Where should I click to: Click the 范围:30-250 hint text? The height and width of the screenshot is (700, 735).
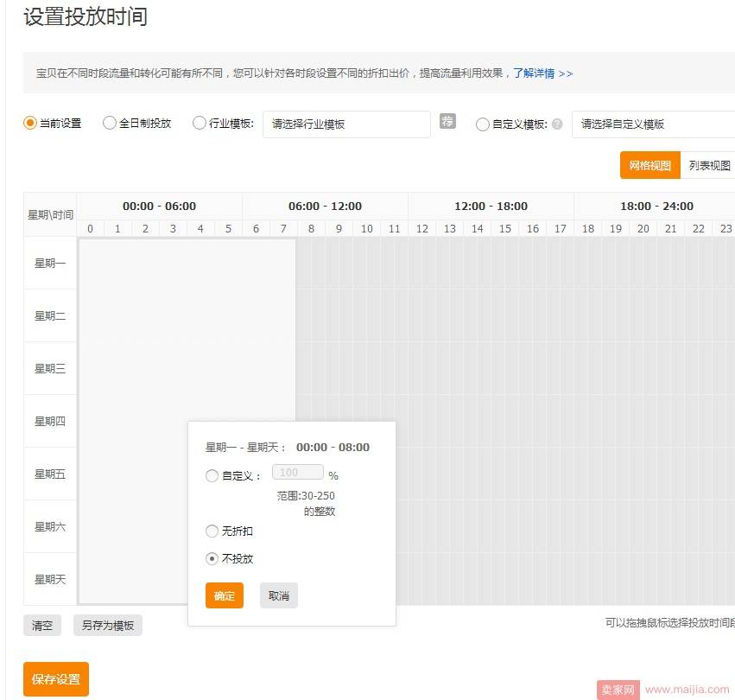306,495
